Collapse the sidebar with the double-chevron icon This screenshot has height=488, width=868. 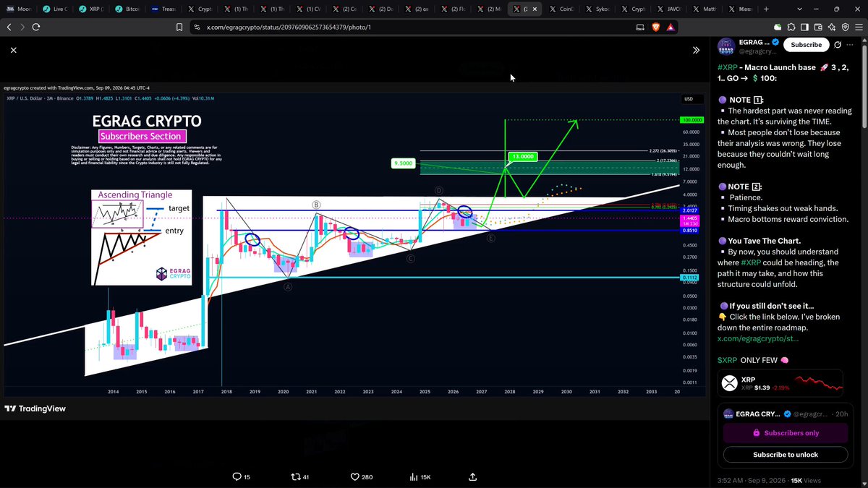point(696,50)
